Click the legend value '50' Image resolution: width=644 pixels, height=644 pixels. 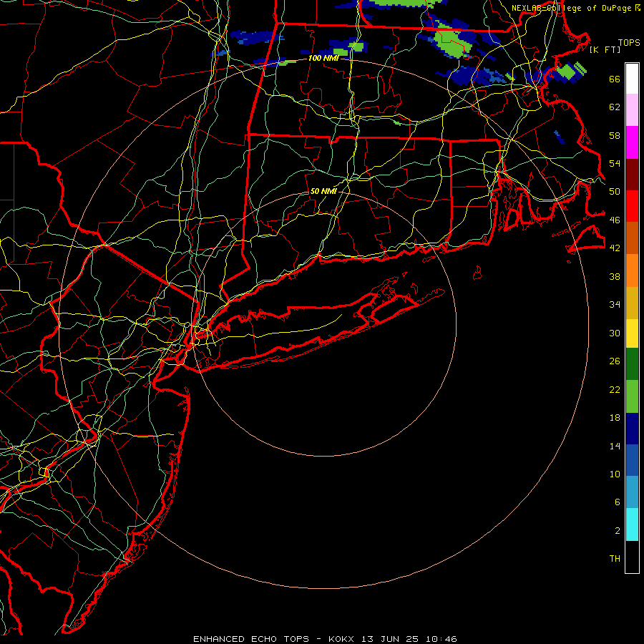point(615,192)
